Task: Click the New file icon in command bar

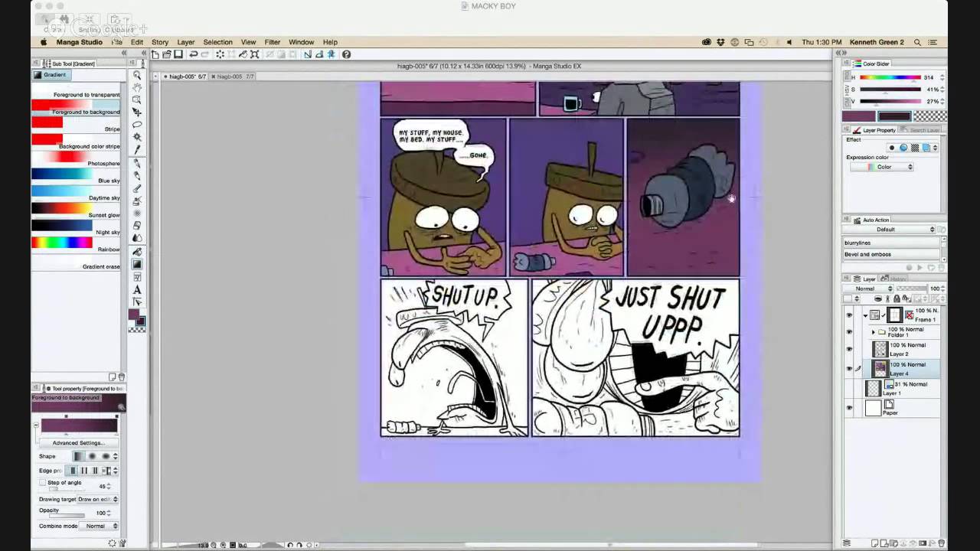Action: (x=155, y=54)
